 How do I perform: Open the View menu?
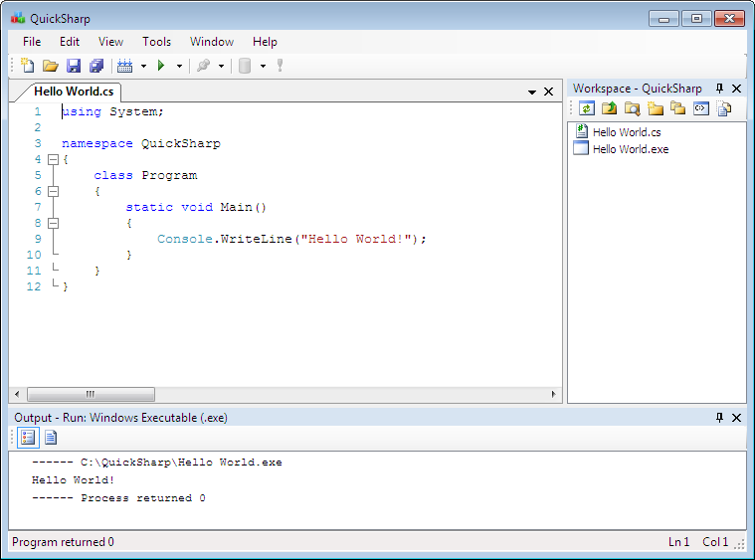(x=110, y=42)
